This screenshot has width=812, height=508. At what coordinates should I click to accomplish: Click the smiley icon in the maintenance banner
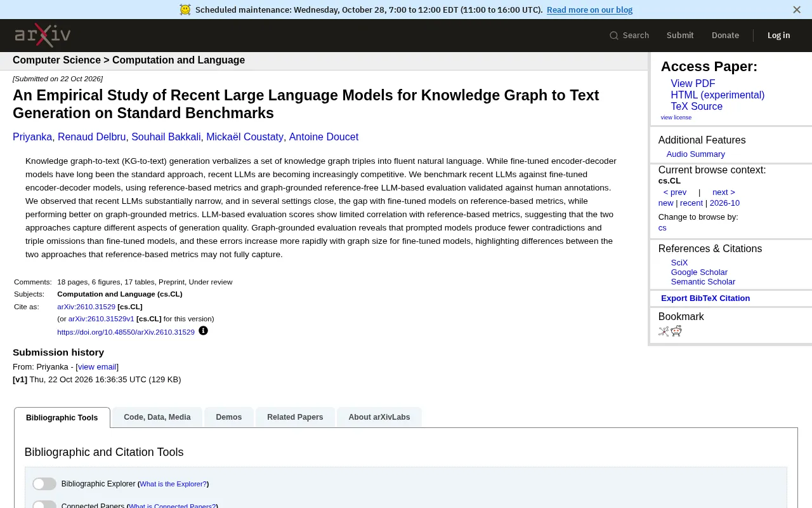[185, 10]
